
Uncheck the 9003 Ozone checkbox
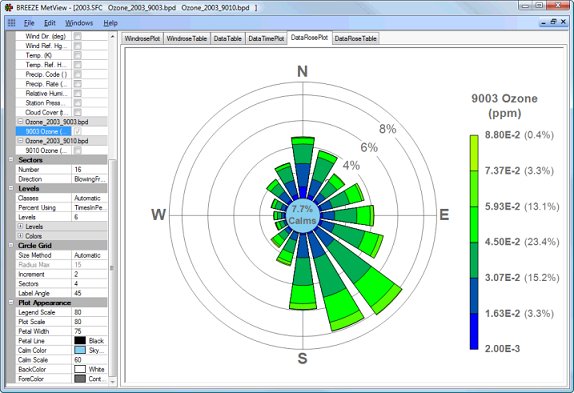coord(78,131)
